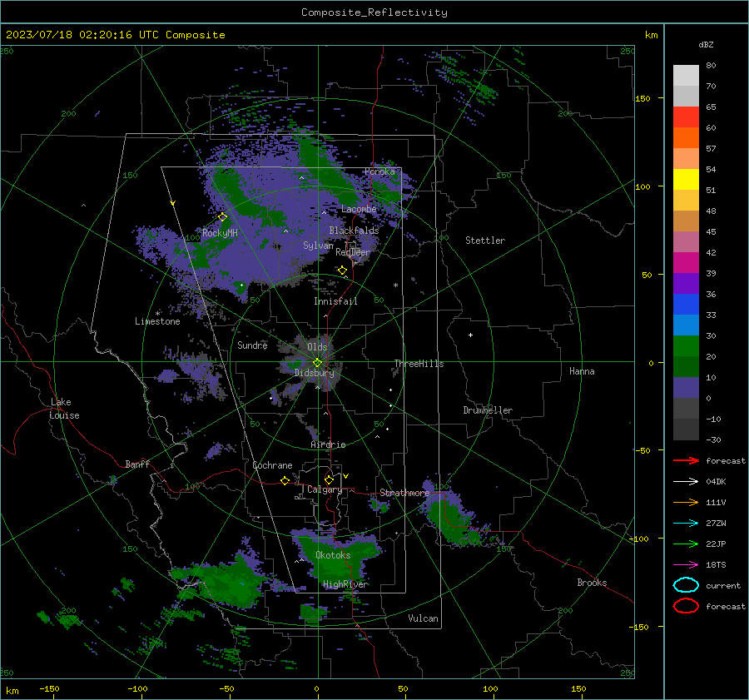
Task: Click the yellow diamond marker south of RedDeer
Action: pos(343,271)
